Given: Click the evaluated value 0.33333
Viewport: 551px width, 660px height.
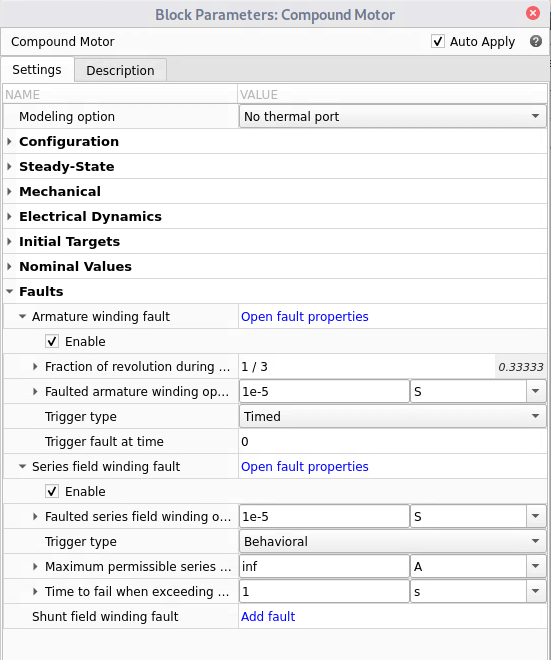Looking at the screenshot, I should [x=521, y=367].
